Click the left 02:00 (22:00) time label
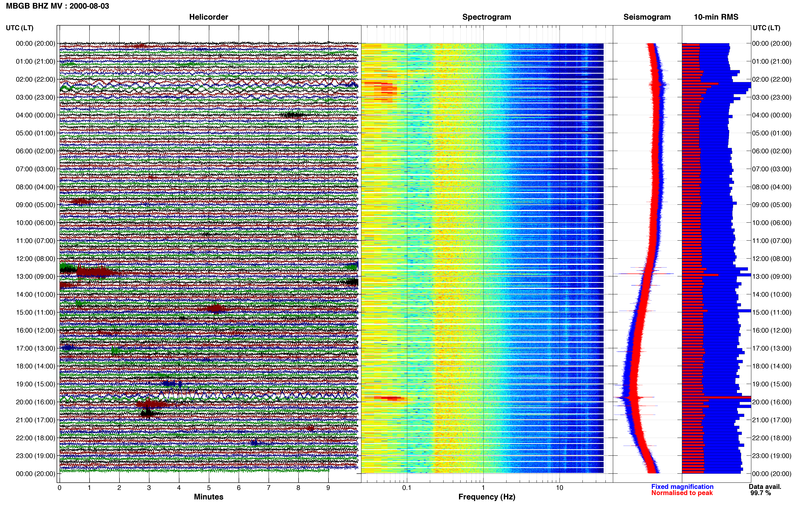 pos(36,79)
